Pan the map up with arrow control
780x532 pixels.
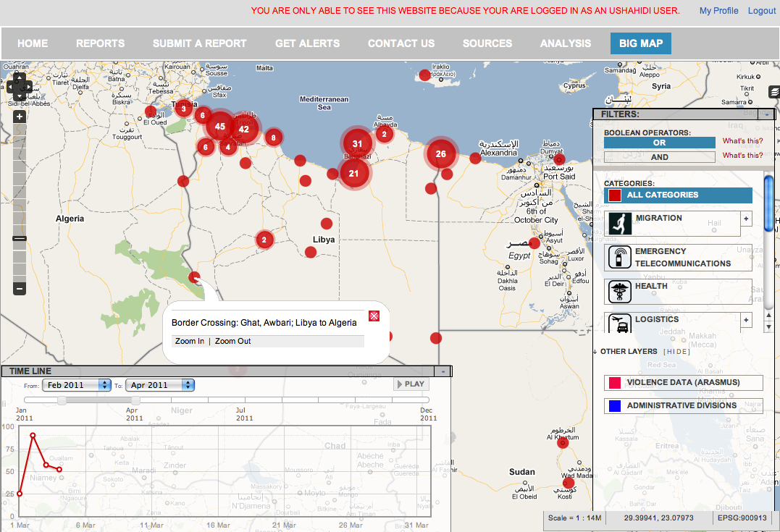20,77
